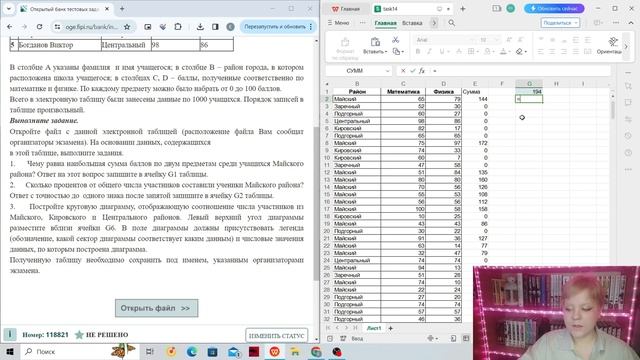Switch to the Вставка ribbon tab
Image resolution: width=640 pixels, height=360 pixels.
[412, 23]
